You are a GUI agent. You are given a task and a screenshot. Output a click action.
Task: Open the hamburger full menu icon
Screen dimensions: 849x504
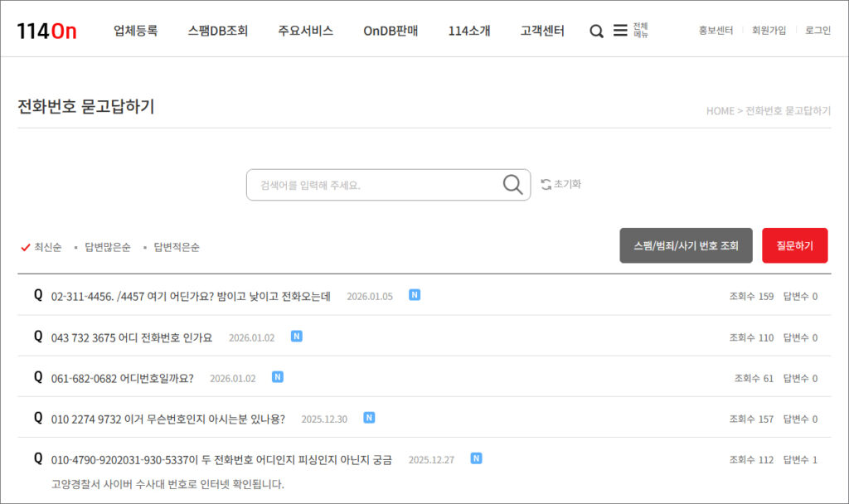click(620, 31)
